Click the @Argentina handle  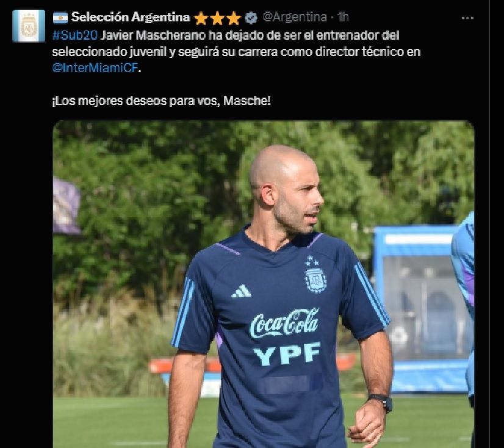[295, 16]
